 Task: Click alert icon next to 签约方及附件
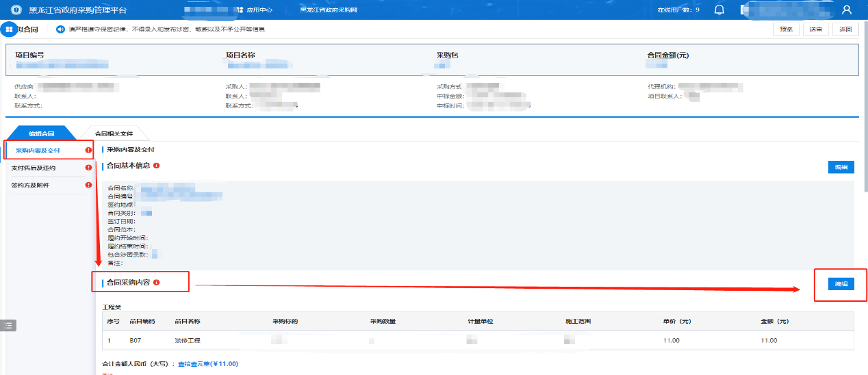[x=88, y=185]
